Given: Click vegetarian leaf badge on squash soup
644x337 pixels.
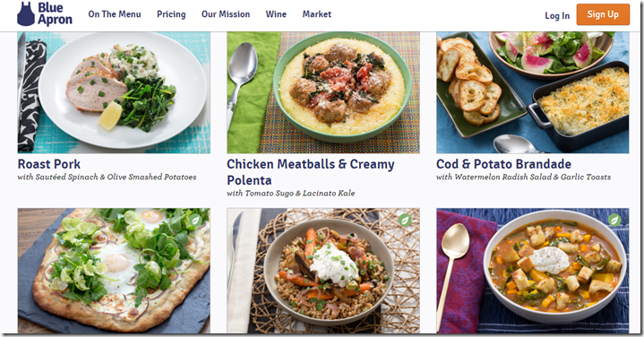Looking at the screenshot, I should pos(614,220).
